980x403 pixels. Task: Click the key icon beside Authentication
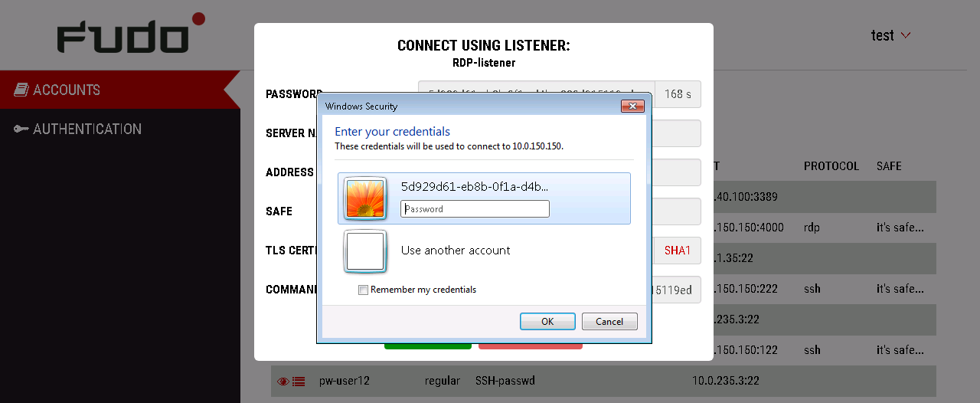point(21,129)
